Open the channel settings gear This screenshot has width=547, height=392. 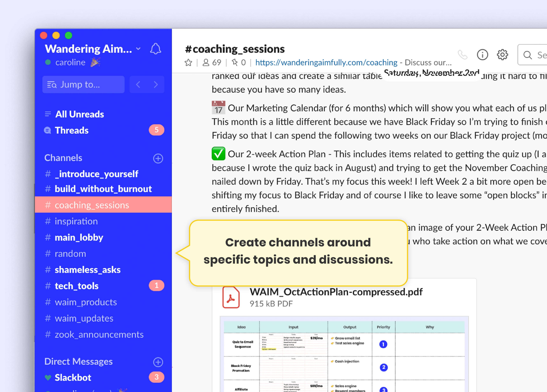[502, 55]
